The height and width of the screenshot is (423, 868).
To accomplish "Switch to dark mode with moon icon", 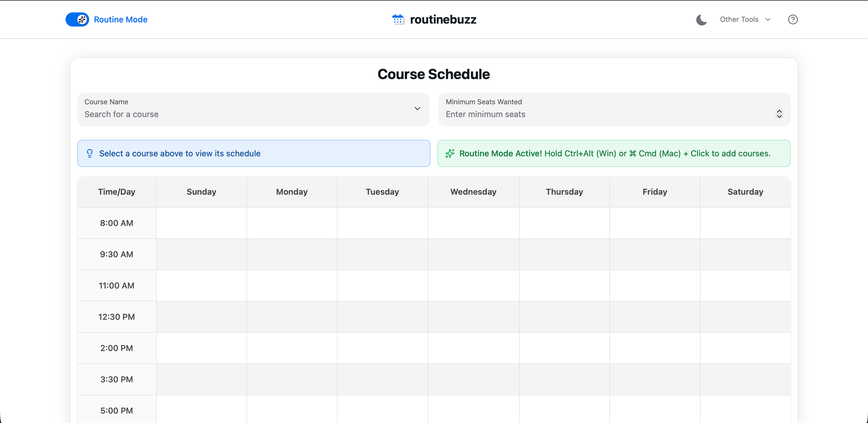I will (x=701, y=20).
